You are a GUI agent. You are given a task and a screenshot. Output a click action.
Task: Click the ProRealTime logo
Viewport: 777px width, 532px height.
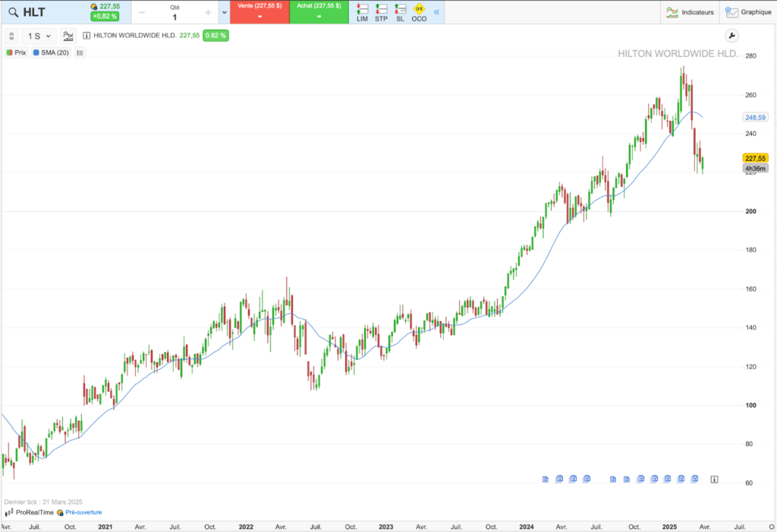click(30, 512)
